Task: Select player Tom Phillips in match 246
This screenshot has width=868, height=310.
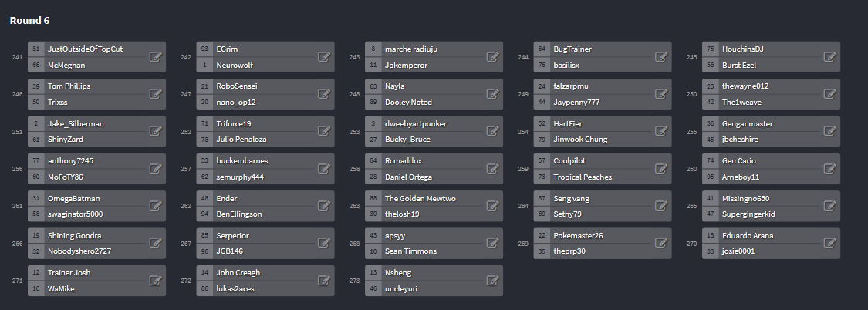Action: pos(69,86)
